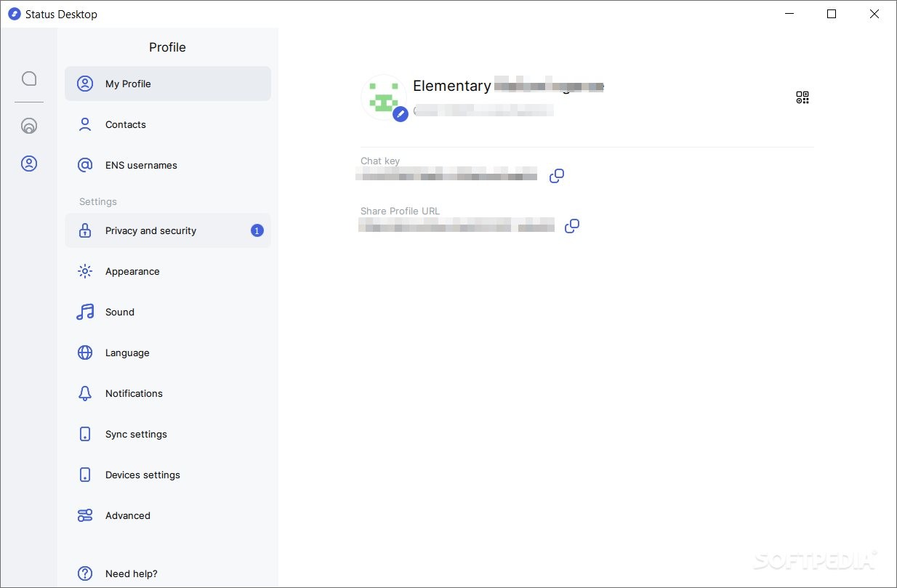Open Sound settings

click(x=168, y=312)
